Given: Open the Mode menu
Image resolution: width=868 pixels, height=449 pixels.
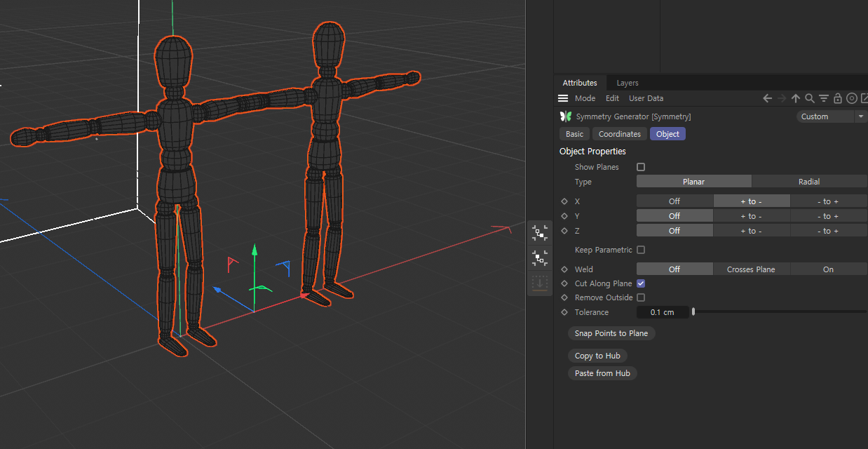Looking at the screenshot, I should coord(585,98).
